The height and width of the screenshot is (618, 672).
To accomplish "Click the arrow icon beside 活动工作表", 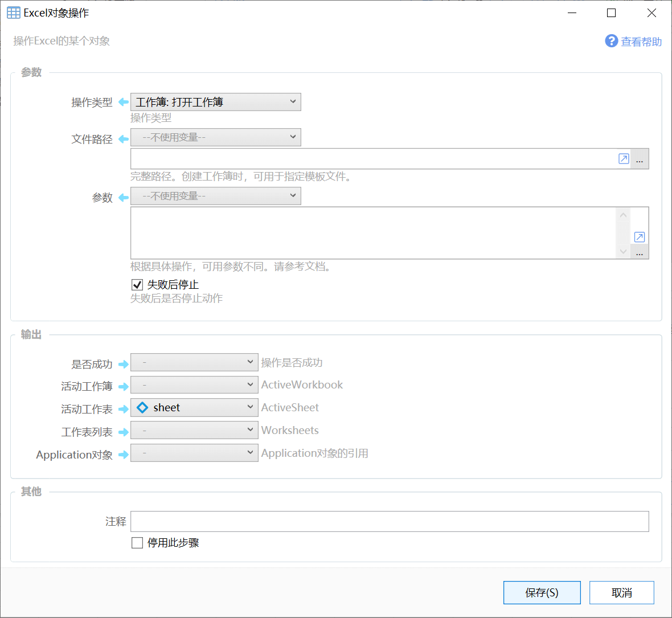I will (124, 410).
